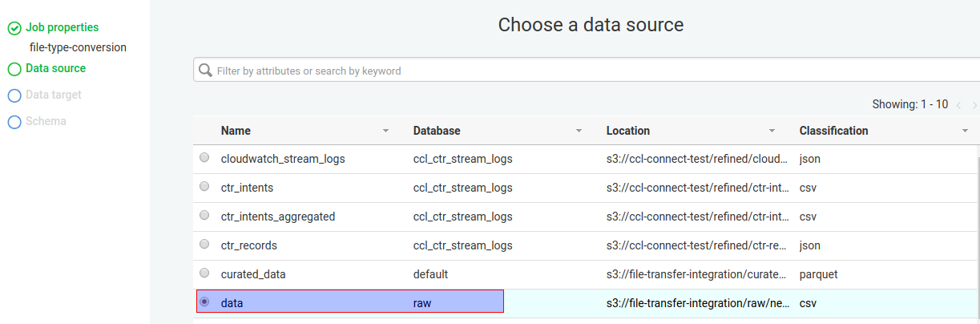This screenshot has height=324, width=980.
Task: Select cloudwatch_stream_logs radio button
Action: pos(204,158)
